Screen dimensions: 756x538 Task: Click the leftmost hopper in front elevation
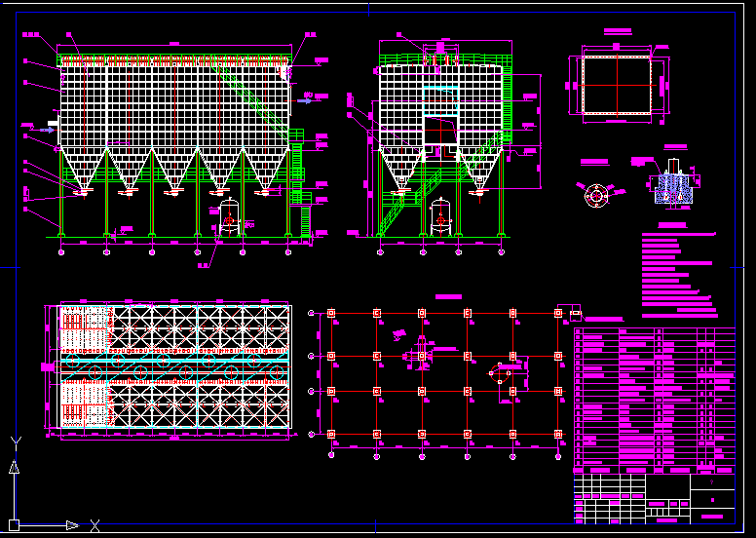click(x=83, y=170)
